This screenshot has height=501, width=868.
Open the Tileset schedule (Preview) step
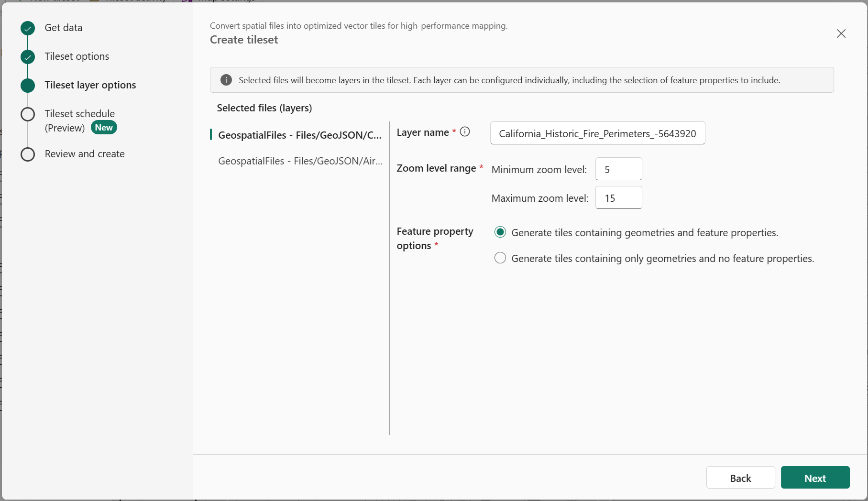point(80,120)
